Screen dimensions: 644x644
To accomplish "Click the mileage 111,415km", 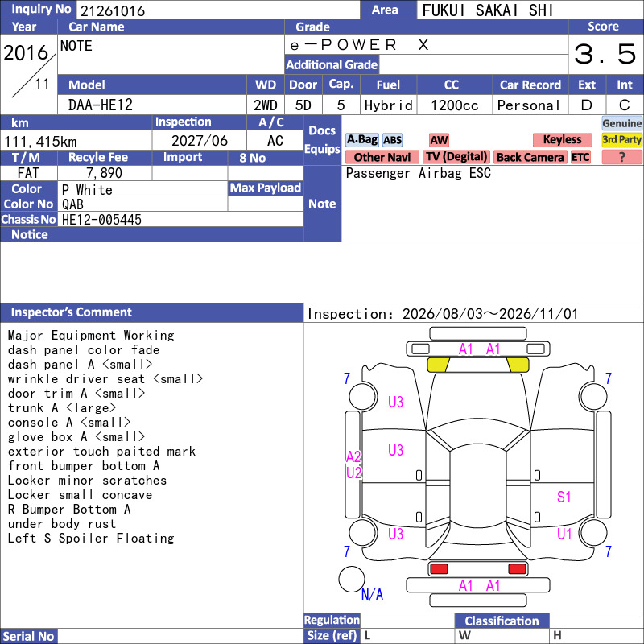I will (x=40, y=142).
